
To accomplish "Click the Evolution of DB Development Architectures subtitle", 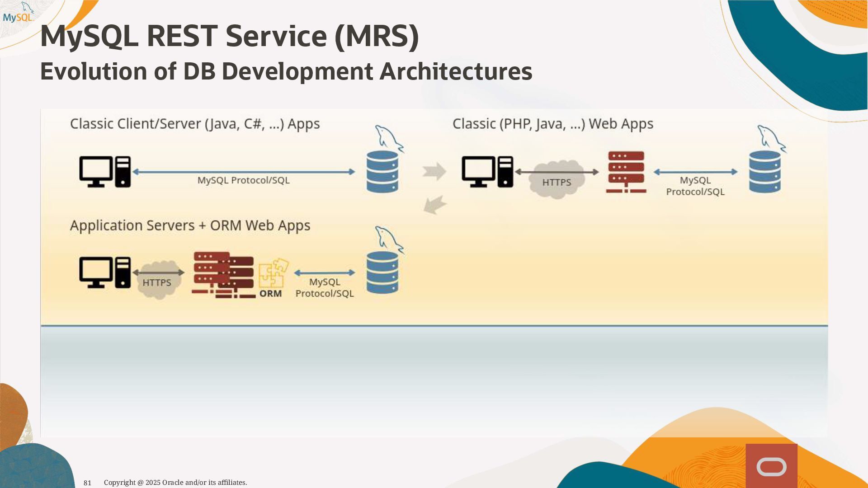I will point(286,71).
